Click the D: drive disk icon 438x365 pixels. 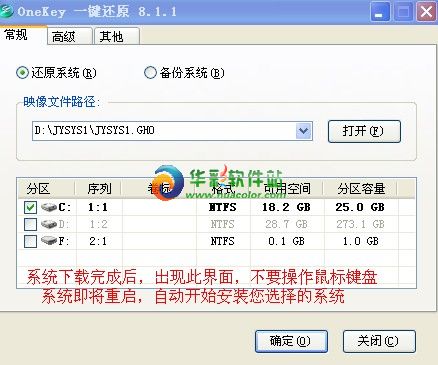point(49,224)
